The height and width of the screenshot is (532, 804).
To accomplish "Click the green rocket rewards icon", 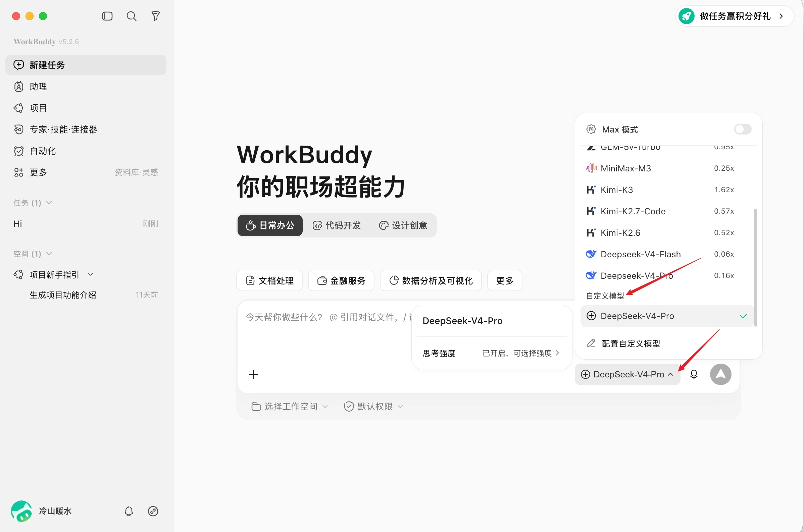I will [686, 16].
